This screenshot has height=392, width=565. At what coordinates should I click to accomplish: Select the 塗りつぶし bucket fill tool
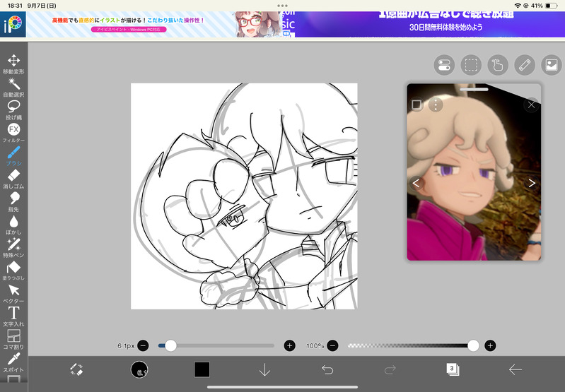click(13, 271)
